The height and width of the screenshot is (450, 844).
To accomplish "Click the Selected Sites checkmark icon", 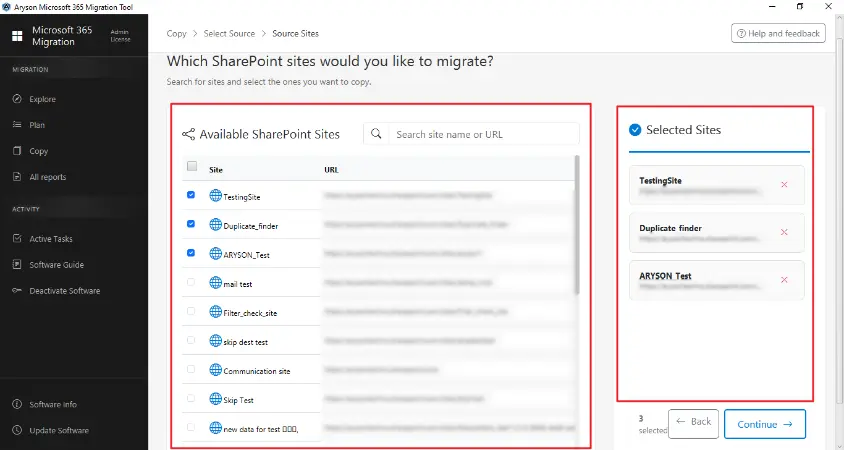I will coord(635,130).
